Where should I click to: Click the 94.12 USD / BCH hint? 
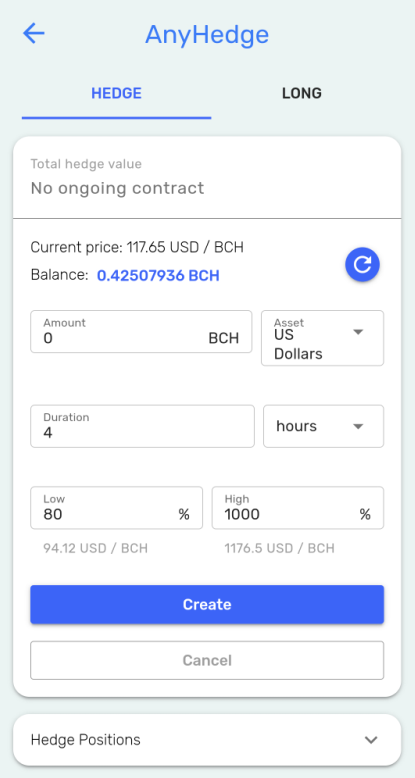[95, 548]
